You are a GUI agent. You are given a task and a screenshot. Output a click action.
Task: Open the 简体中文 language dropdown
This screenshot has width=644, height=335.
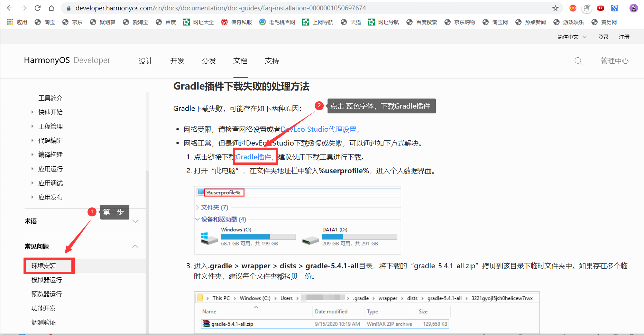coord(572,37)
